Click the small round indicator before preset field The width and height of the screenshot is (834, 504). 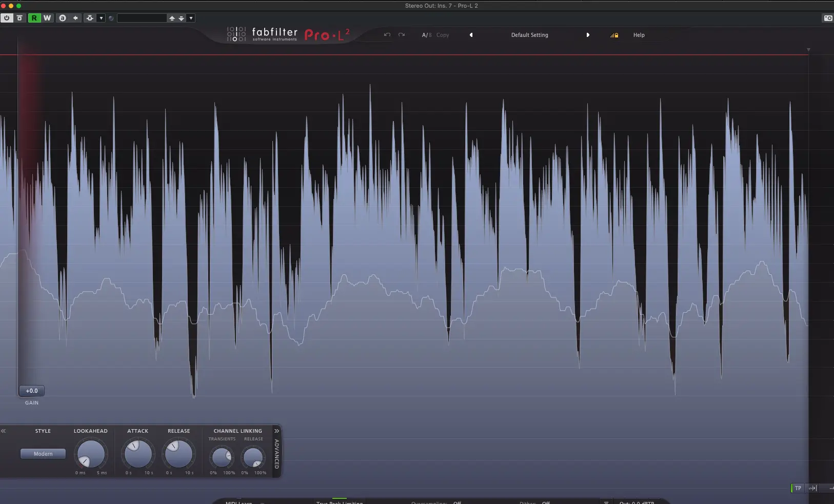click(111, 18)
